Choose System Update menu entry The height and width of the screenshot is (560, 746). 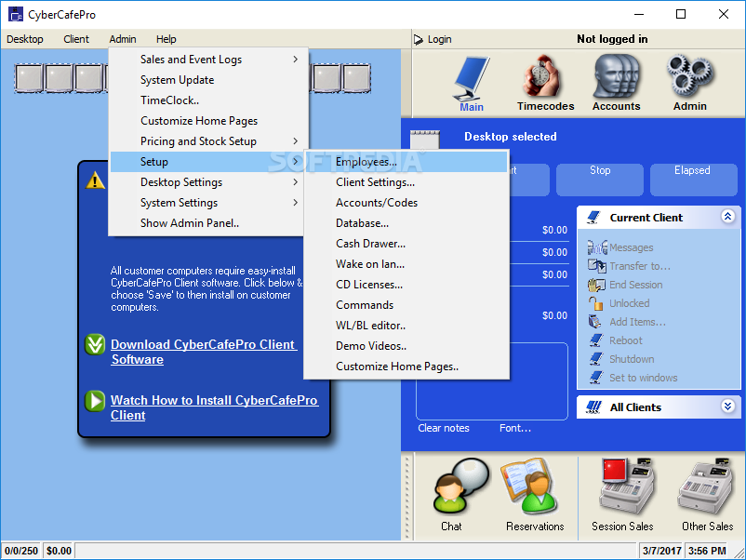tap(208, 80)
